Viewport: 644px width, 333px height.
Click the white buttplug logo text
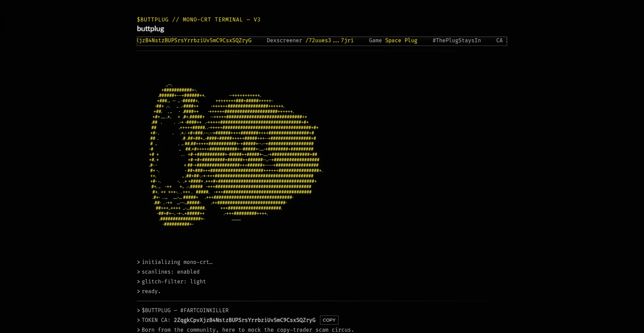[150, 29]
